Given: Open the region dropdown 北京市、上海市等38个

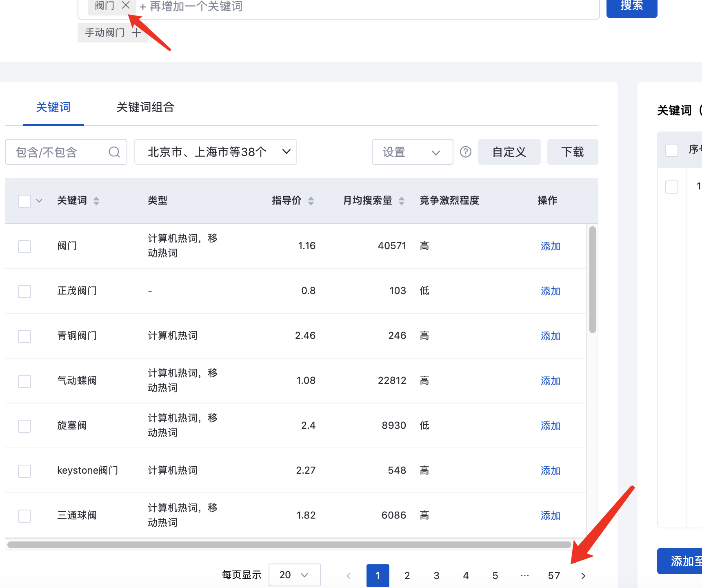Looking at the screenshot, I should [215, 152].
